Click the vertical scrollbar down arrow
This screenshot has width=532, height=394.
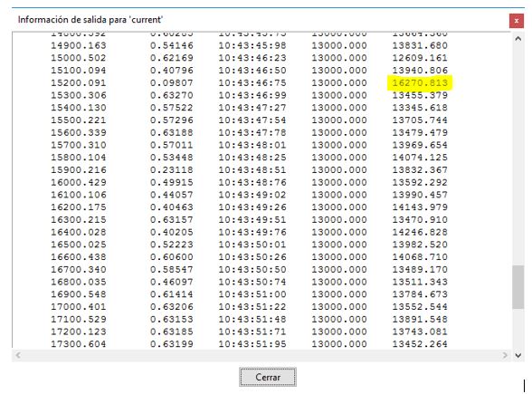[x=518, y=355]
